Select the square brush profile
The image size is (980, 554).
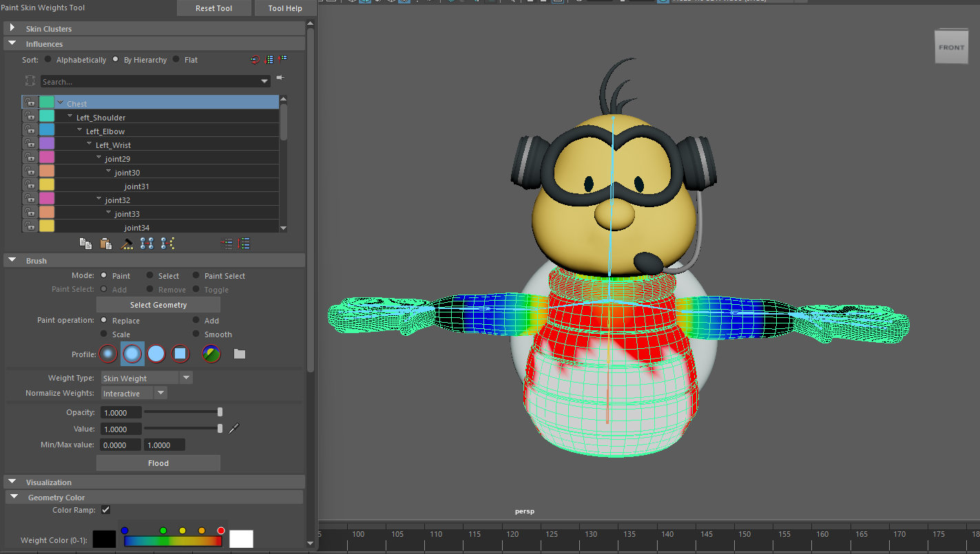tap(180, 354)
